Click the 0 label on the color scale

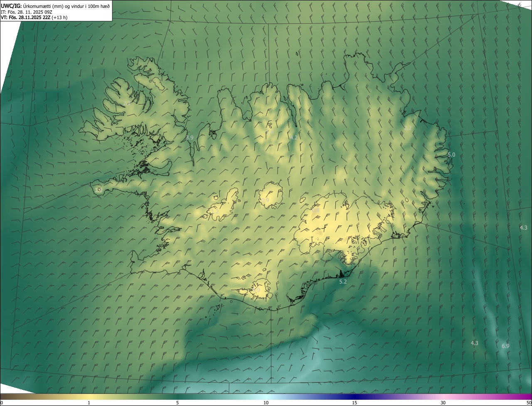point(2,403)
